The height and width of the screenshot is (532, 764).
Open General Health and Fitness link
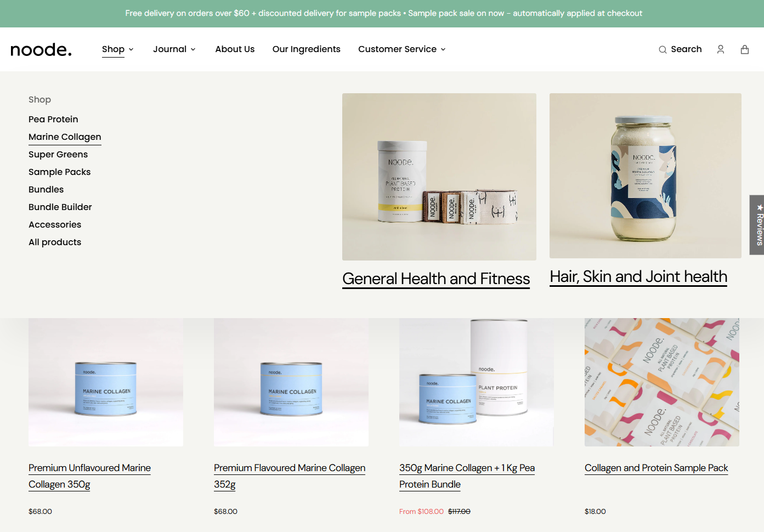436,279
